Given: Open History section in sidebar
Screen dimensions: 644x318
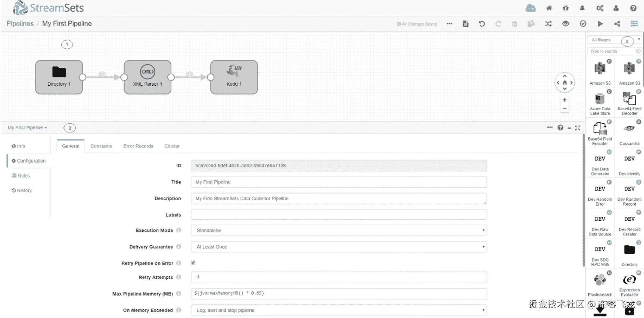Looking at the screenshot, I should (22, 190).
